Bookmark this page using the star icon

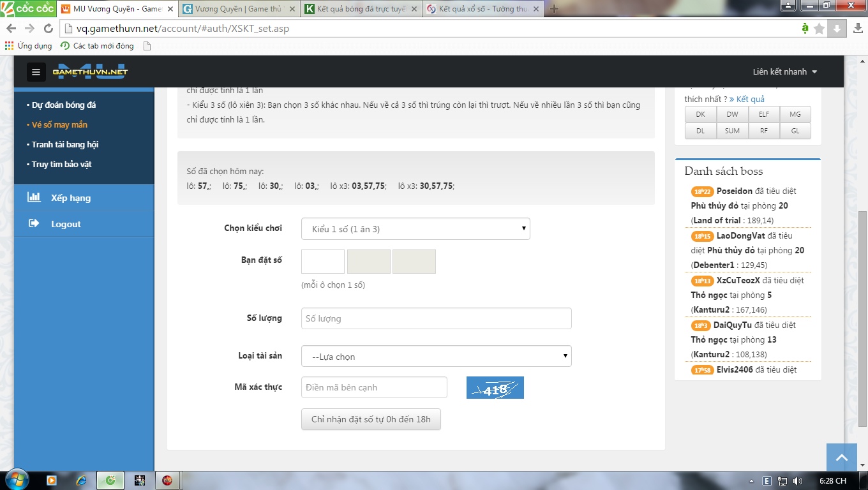coord(819,29)
